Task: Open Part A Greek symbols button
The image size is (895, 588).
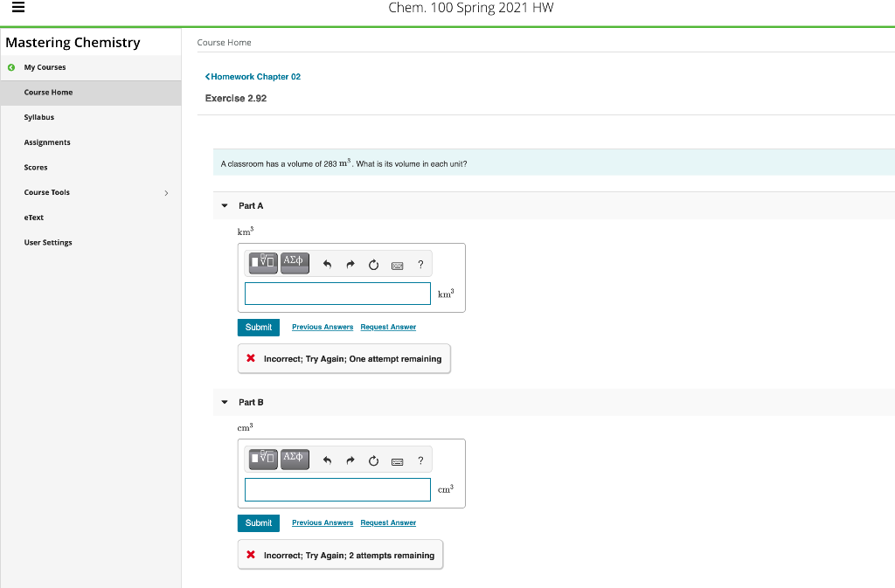Action: tap(295, 263)
